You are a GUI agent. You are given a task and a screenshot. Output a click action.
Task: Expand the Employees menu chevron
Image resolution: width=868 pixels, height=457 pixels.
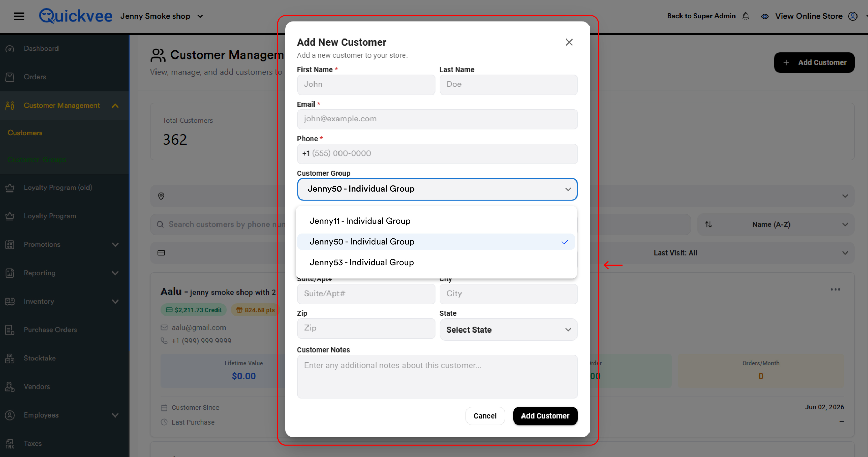115,415
